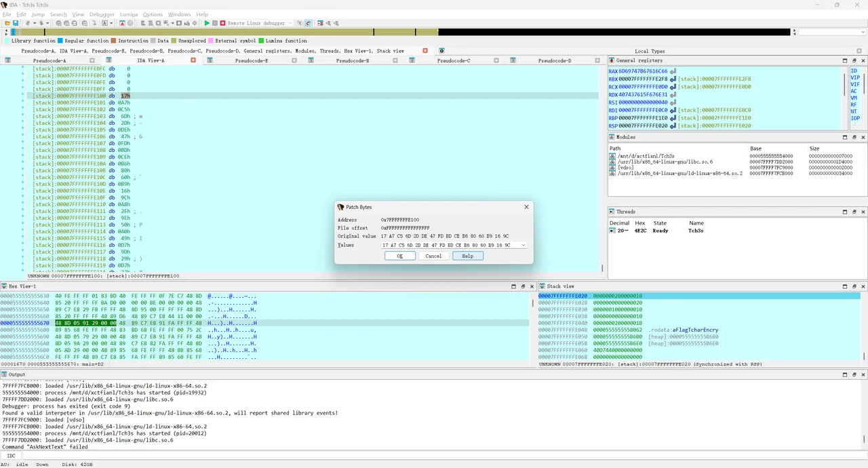Open the search box dropdown at top right
Viewport: 868px width, 468px height.
[x=862, y=32]
